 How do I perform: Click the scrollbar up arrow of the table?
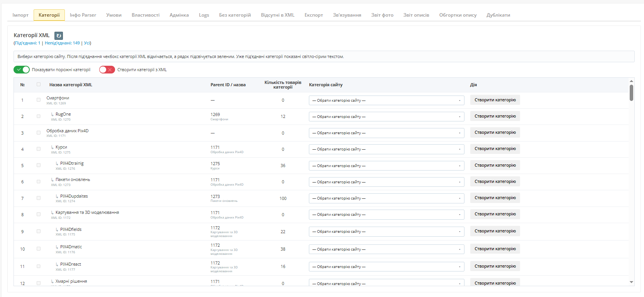pos(631,81)
